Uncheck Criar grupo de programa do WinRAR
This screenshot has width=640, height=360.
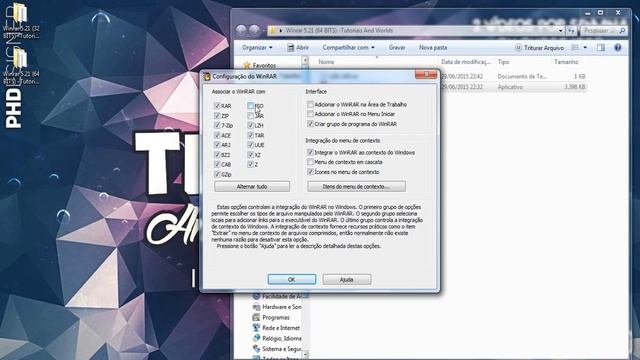pos(310,124)
